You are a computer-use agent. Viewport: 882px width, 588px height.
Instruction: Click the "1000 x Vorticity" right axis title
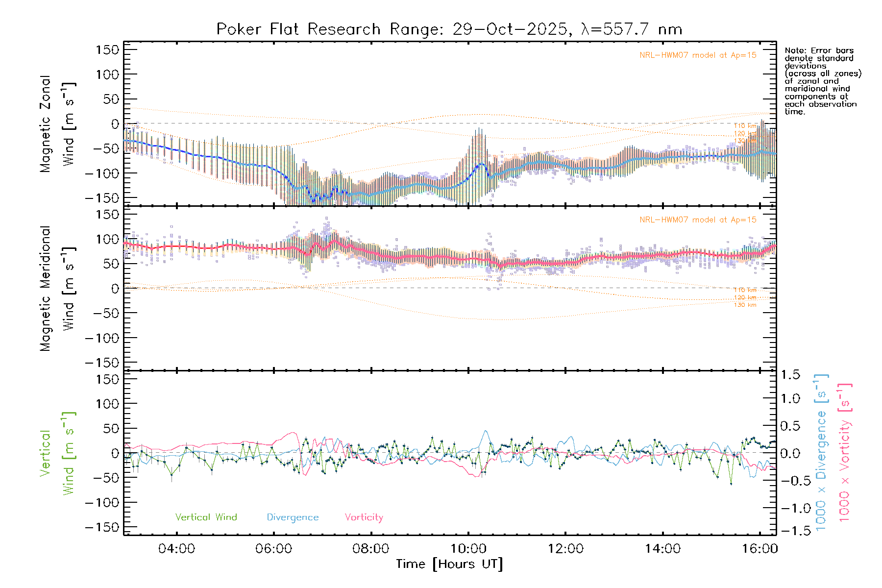coord(845,453)
